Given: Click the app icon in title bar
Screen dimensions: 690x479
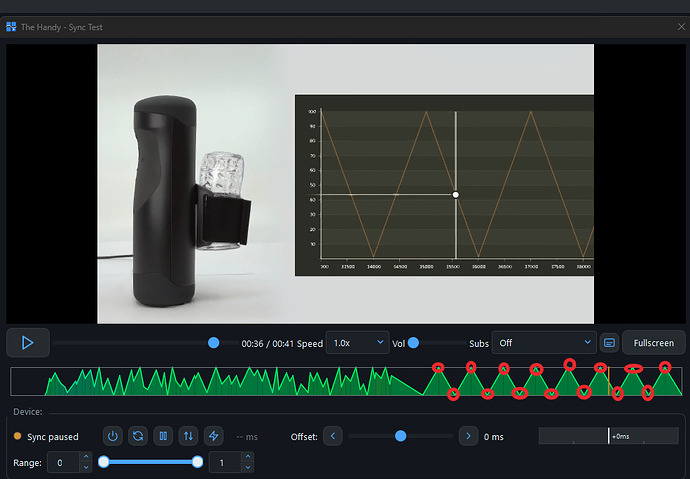Looking at the screenshot, I should [11, 27].
